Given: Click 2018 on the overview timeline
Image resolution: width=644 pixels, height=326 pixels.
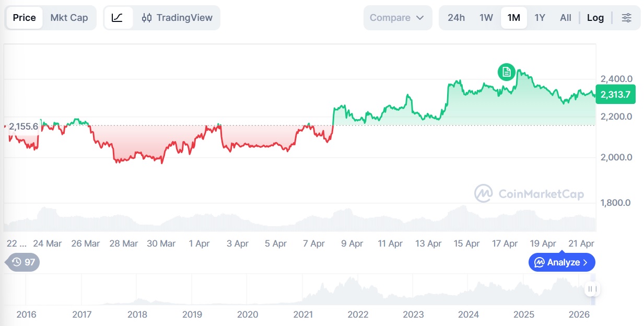Looking at the screenshot, I should [137, 315].
